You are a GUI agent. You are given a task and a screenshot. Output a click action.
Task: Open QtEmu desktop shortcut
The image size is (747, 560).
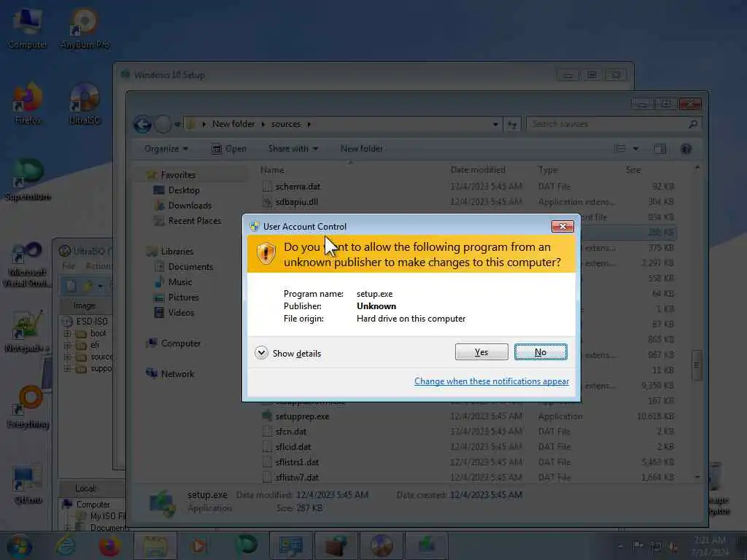click(x=28, y=484)
